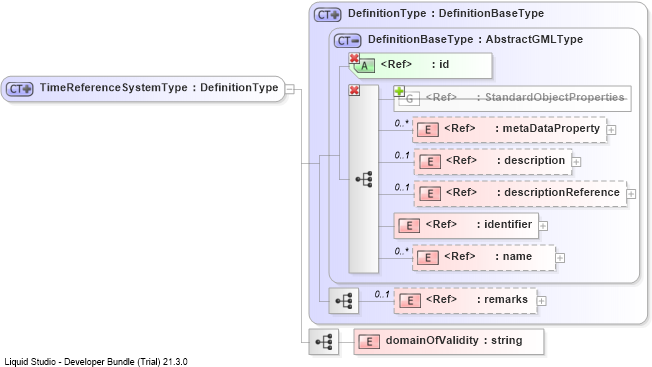Click sequence compositor icon beside domainOfValidity
Screen dimensions: 652x367
point(324,342)
